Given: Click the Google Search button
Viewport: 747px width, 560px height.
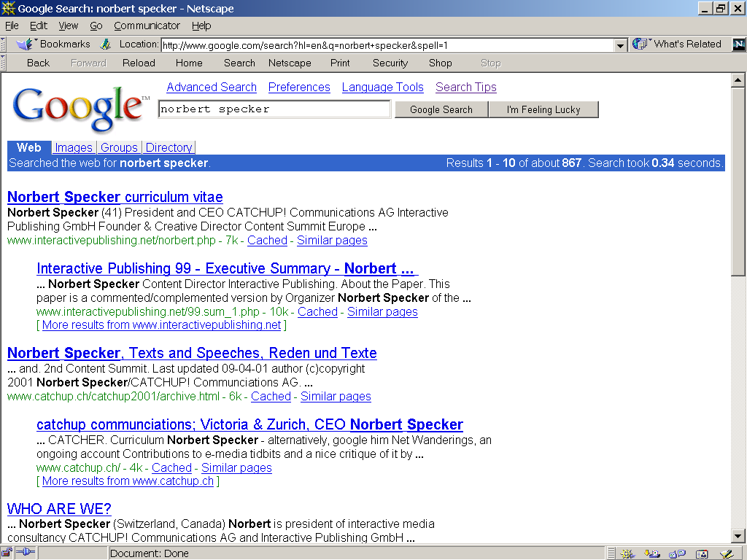Looking at the screenshot, I should (x=441, y=109).
